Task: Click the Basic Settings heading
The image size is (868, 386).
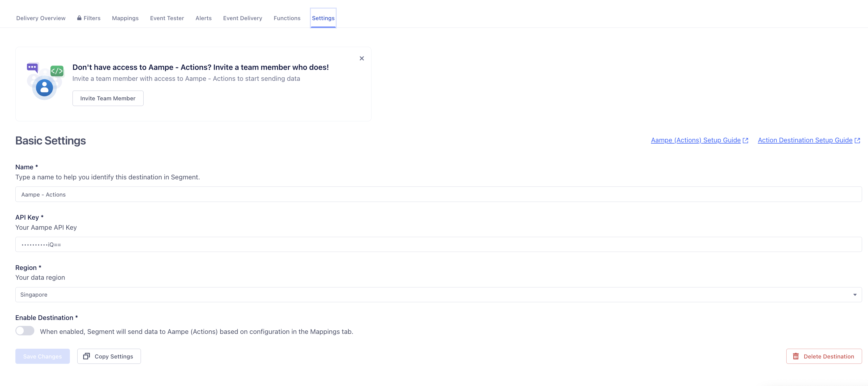Action: (51, 140)
